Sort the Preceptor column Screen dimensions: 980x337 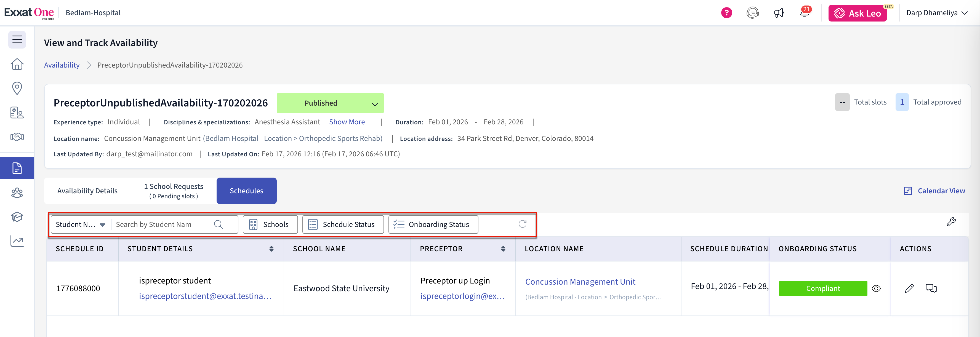503,249
